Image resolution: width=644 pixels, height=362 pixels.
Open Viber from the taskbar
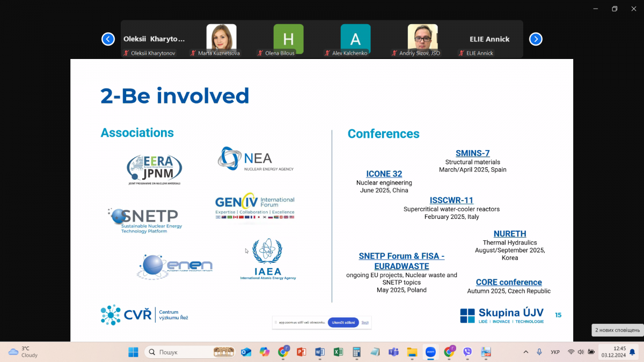[467, 352]
